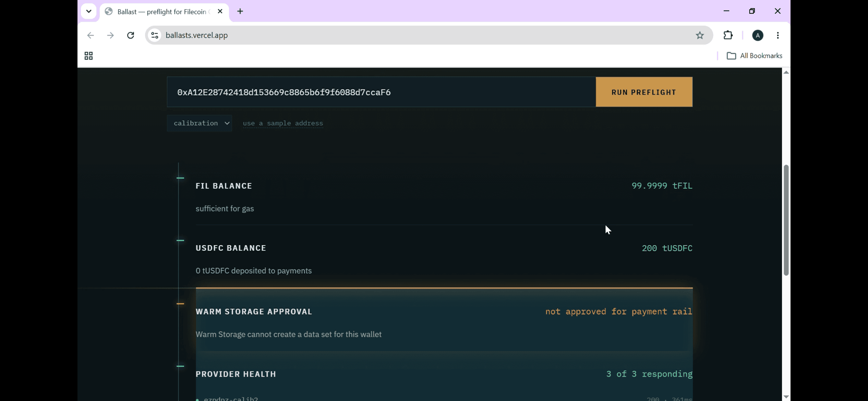Restore down the Chrome window
This screenshot has width=868, height=401.
pyautogui.click(x=752, y=11)
